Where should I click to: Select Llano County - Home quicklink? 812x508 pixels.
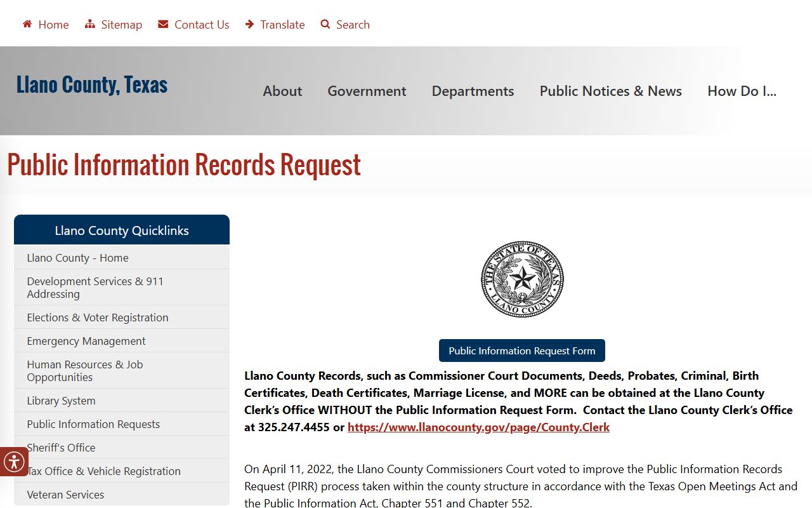coord(122,258)
